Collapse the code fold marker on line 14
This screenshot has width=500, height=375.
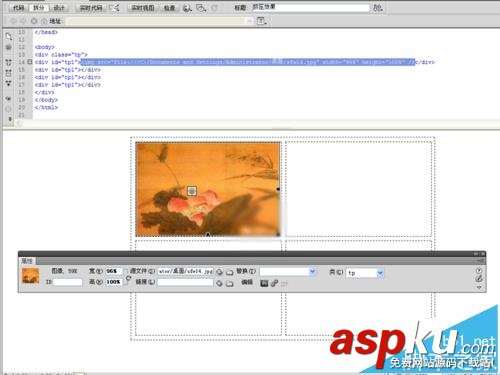click(30, 62)
